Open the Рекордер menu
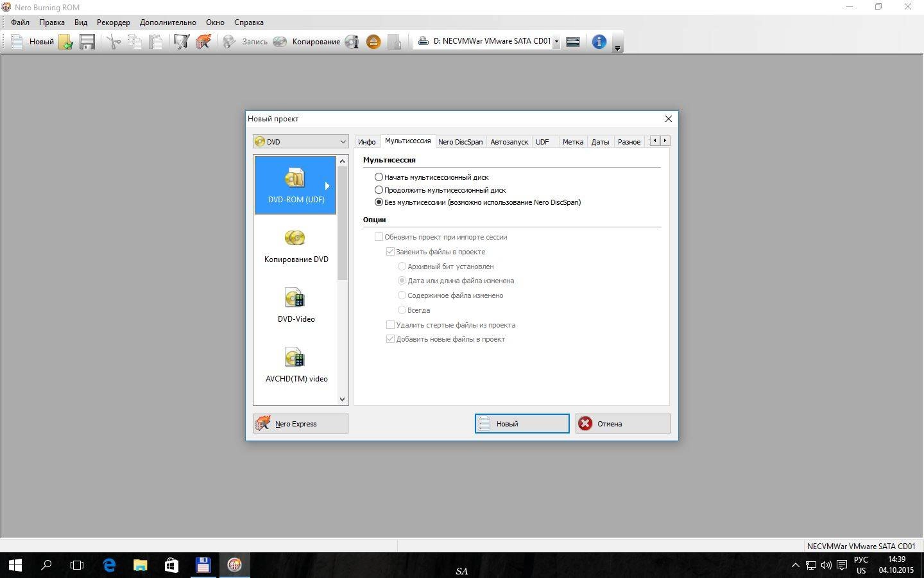This screenshot has width=924, height=578. coord(114,22)
